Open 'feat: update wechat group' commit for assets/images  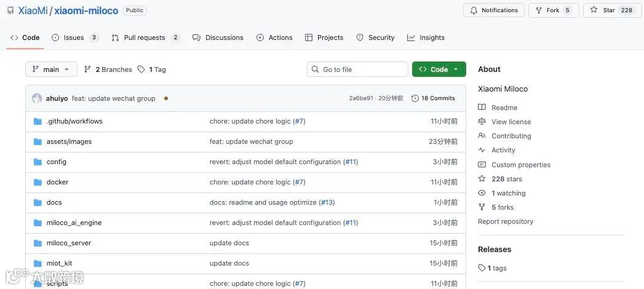[252, 141]
